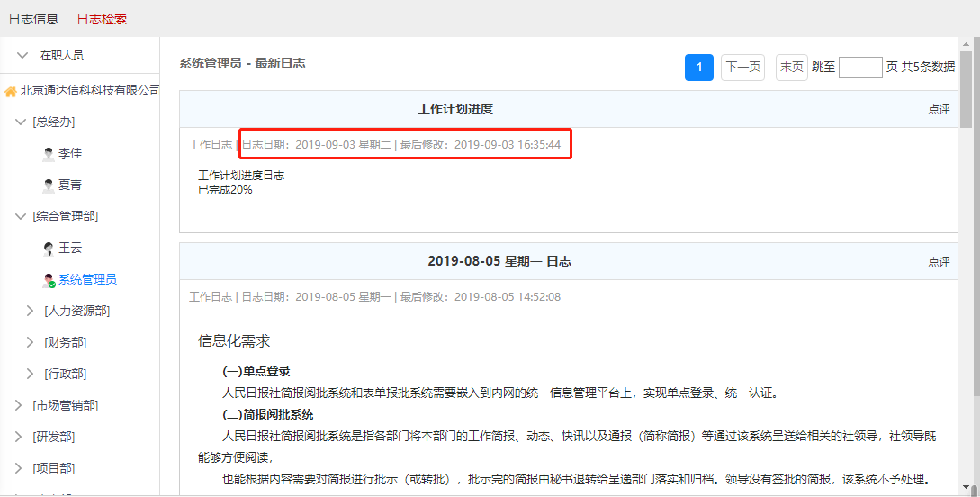980x497 pixels.
Task: Focus the 跳至 page number input
Action: (x=859, y=68)
